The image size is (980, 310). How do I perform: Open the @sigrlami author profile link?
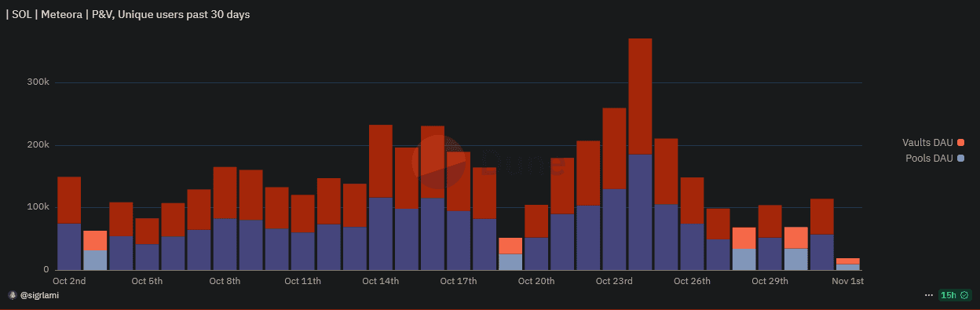point(39,295)
